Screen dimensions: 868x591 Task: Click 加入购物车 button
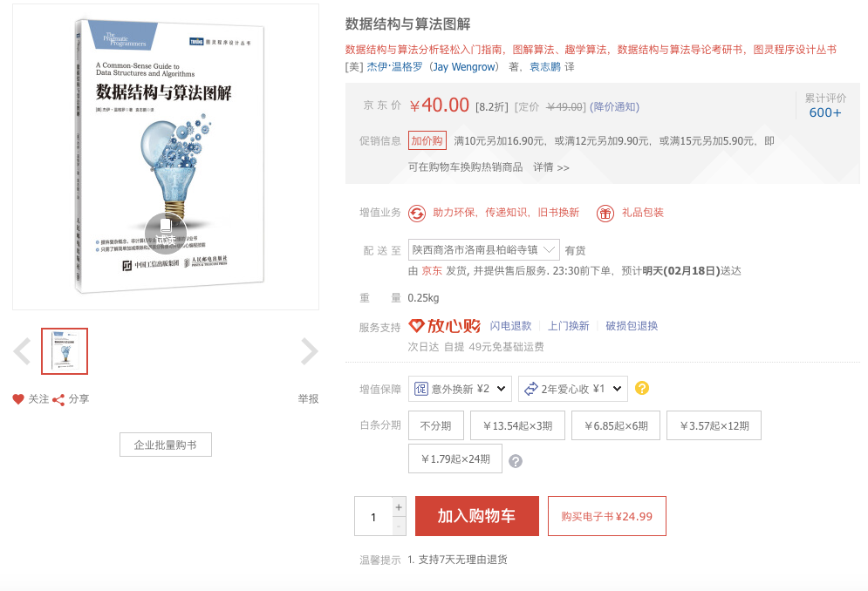pyautogui.click(x=477, y=516)
